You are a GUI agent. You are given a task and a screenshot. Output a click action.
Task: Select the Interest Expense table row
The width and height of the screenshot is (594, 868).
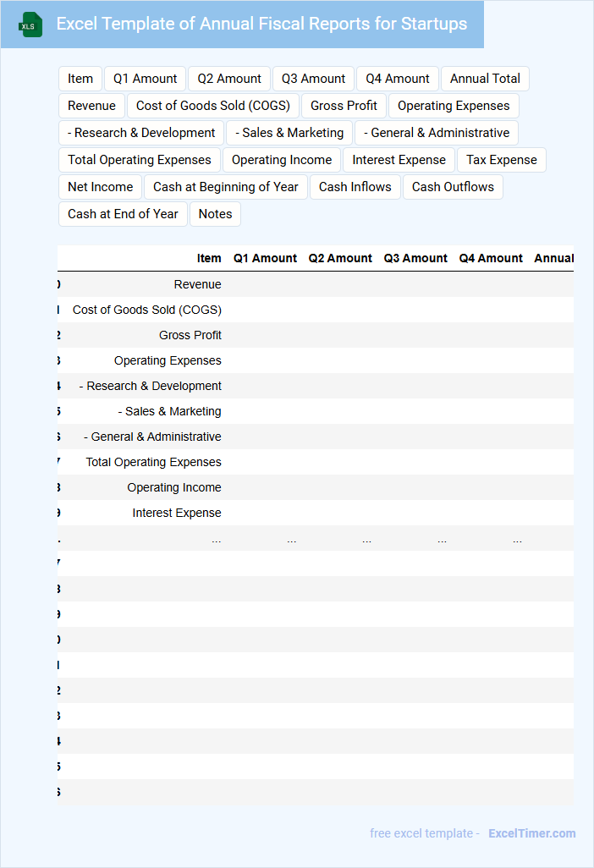click(x=316, y=514)
